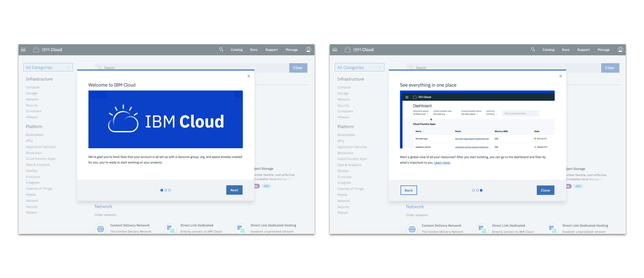
Task: Expand All Categories selector in left window
Action: [48, 67]
